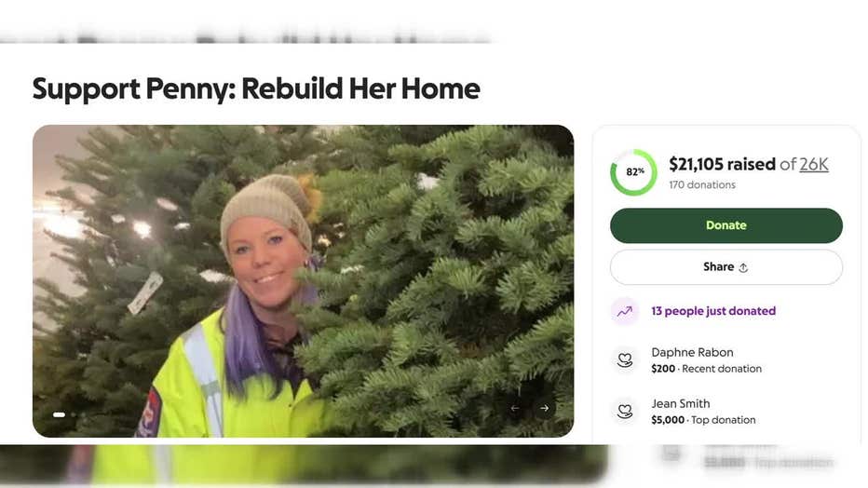Click the green Donate button
Viewport: 868px width, 488px height.
pos(726,225)
